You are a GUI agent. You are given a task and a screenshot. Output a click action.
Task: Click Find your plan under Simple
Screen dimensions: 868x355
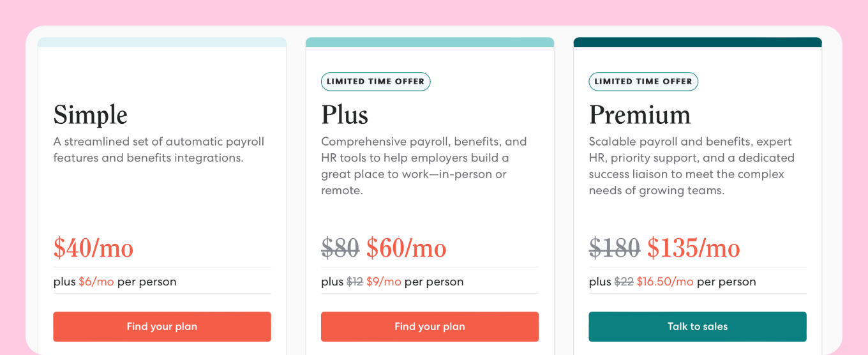162,326
